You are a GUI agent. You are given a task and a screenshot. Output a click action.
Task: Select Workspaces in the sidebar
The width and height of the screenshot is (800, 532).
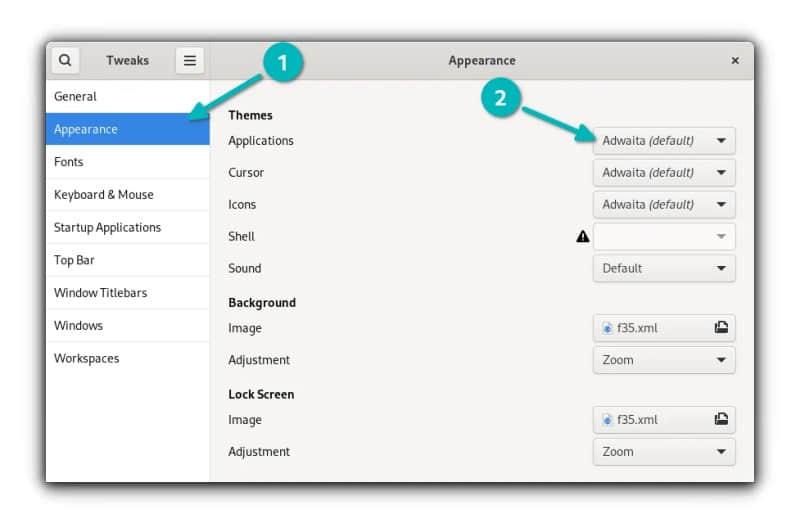[x=86, y=358]
